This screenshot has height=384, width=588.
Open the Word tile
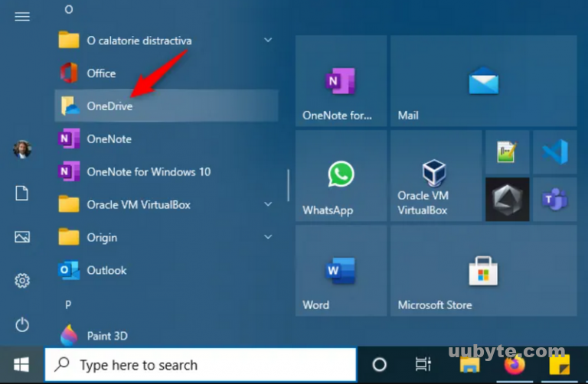(x=341, y=271)
